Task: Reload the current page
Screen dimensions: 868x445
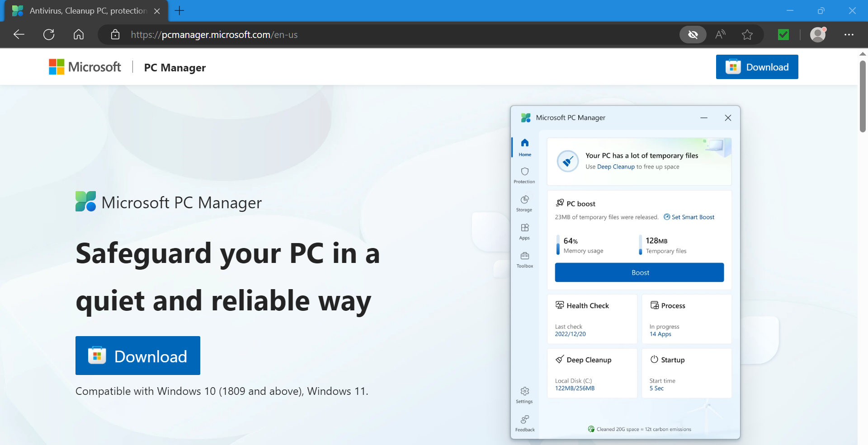Action: pos(49,34)
